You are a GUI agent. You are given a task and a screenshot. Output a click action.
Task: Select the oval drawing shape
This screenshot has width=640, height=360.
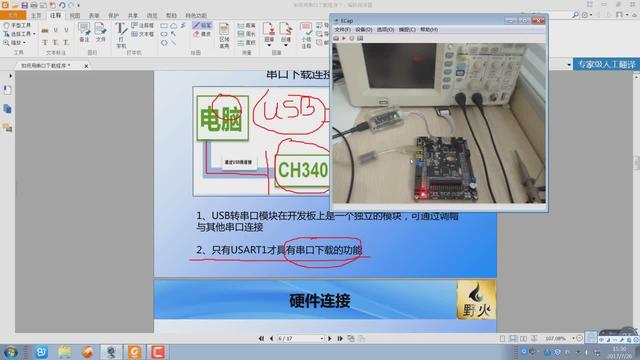click(164, 34)
